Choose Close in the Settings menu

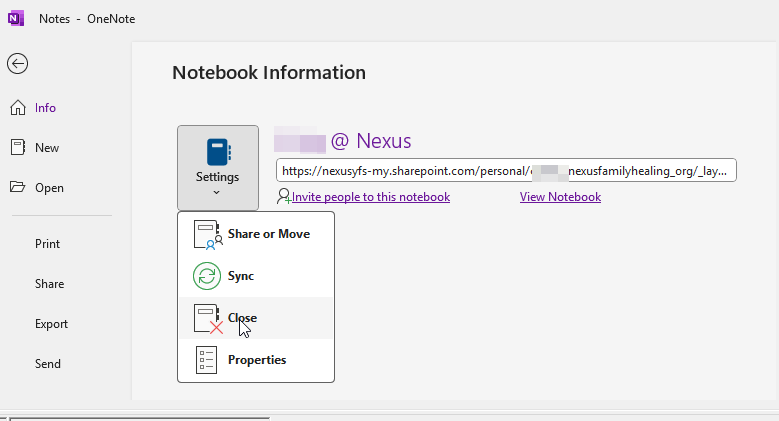[x=256, y=318]
